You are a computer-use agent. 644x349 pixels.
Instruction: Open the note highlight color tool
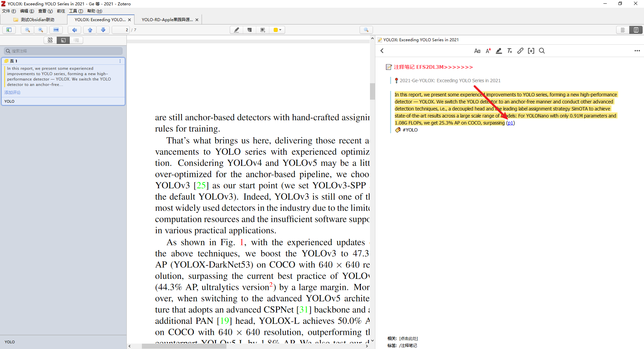[x=499, y=51]
